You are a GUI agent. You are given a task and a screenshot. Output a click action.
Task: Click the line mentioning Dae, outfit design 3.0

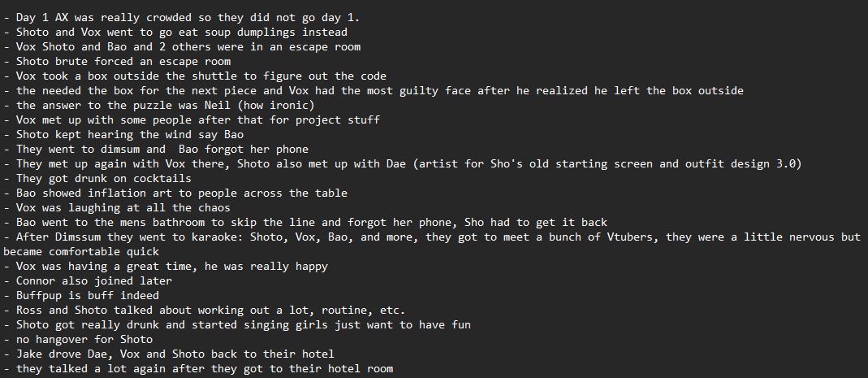click(406, 163)
